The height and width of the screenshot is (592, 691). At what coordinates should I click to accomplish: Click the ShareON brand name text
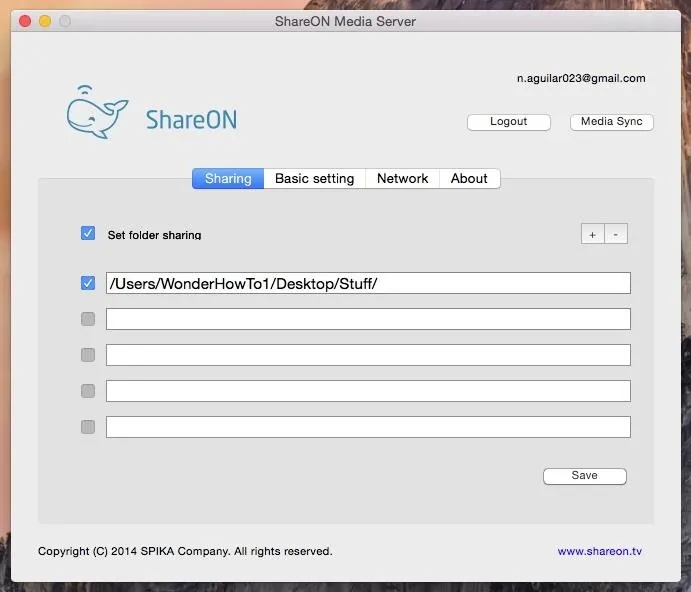coord(191,119)
